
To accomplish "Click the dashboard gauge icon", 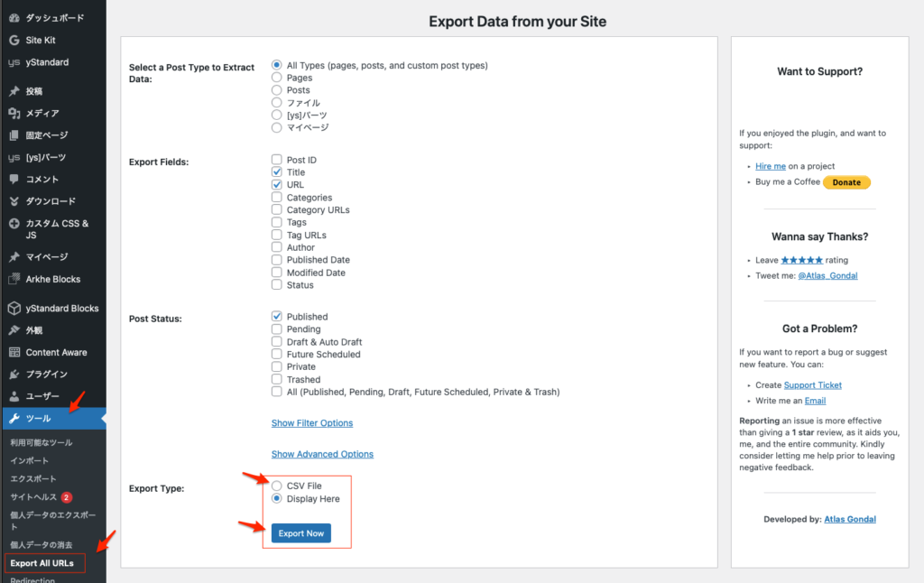I will click(14, 18).
